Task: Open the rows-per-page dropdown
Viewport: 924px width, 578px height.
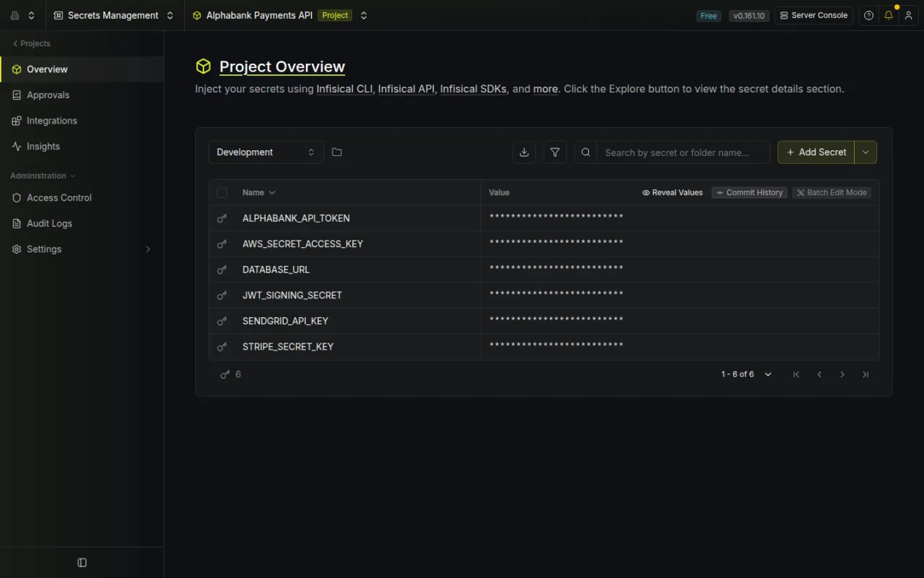Action: pos(768,374)
